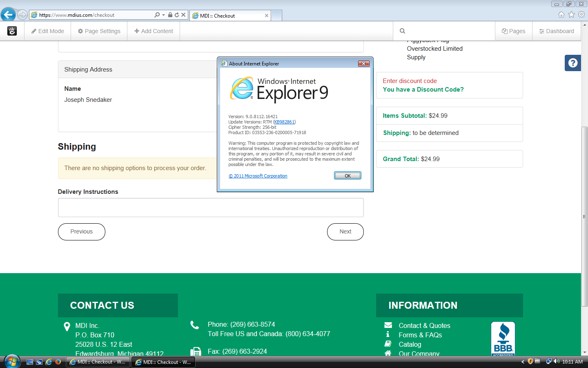Click the book icon beside Catalog
The width and height of the screenshot is (588, 368).
coord(388,344)
